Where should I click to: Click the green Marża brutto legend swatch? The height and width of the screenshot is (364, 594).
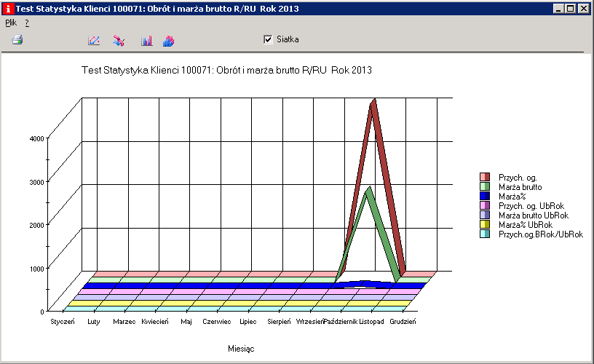pos(485,186)
